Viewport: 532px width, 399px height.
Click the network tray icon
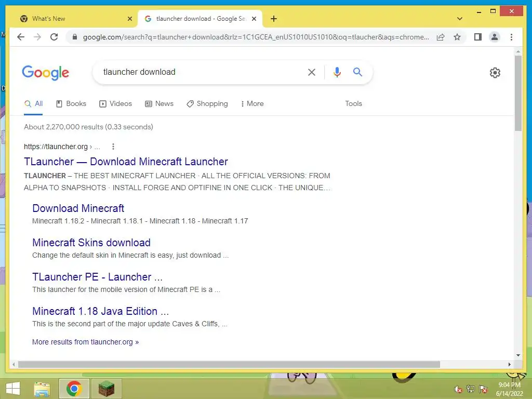click(x=471, y=389)
